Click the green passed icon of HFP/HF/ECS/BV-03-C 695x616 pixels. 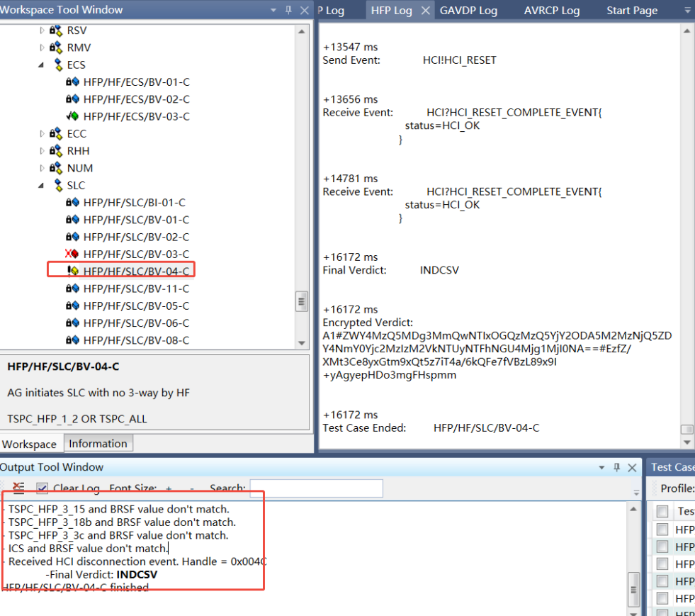[72, 116]
